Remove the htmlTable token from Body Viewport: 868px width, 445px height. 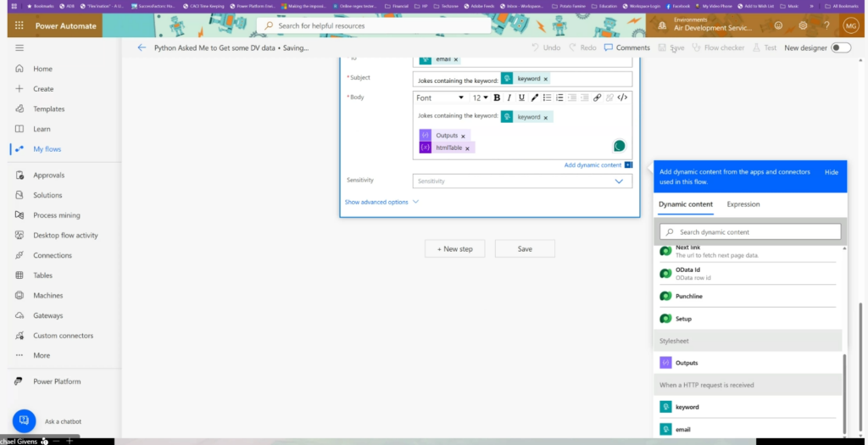467,148
